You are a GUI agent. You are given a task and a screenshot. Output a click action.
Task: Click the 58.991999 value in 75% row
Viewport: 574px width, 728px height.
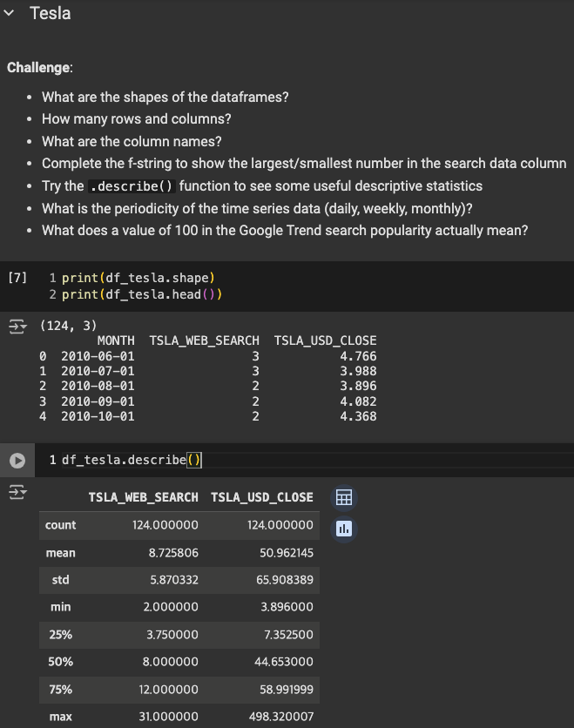[286, 690]
